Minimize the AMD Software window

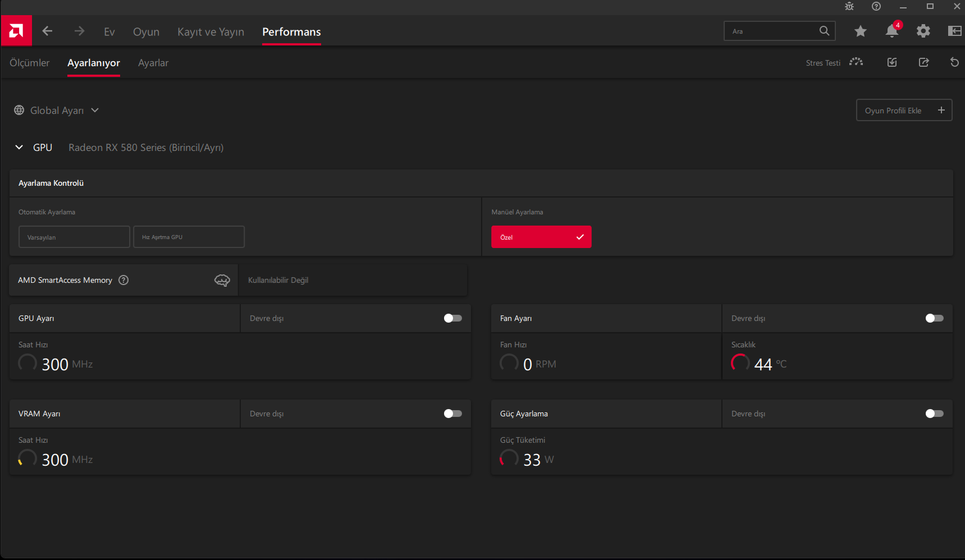903,7
